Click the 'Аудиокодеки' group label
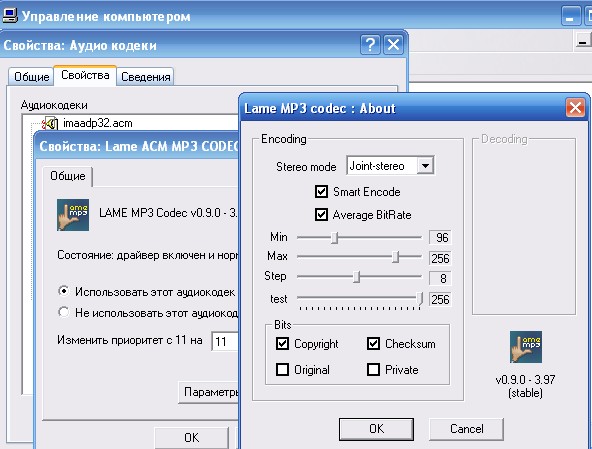This screenshot has width=592, height=449. coord(54,105)
